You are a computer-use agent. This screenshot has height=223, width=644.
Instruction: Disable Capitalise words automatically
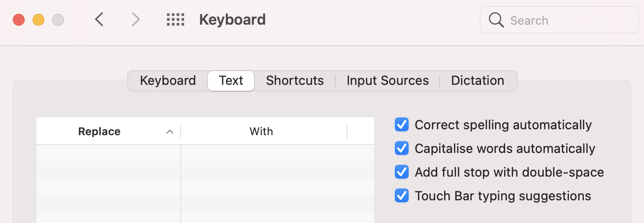point(402,149)
